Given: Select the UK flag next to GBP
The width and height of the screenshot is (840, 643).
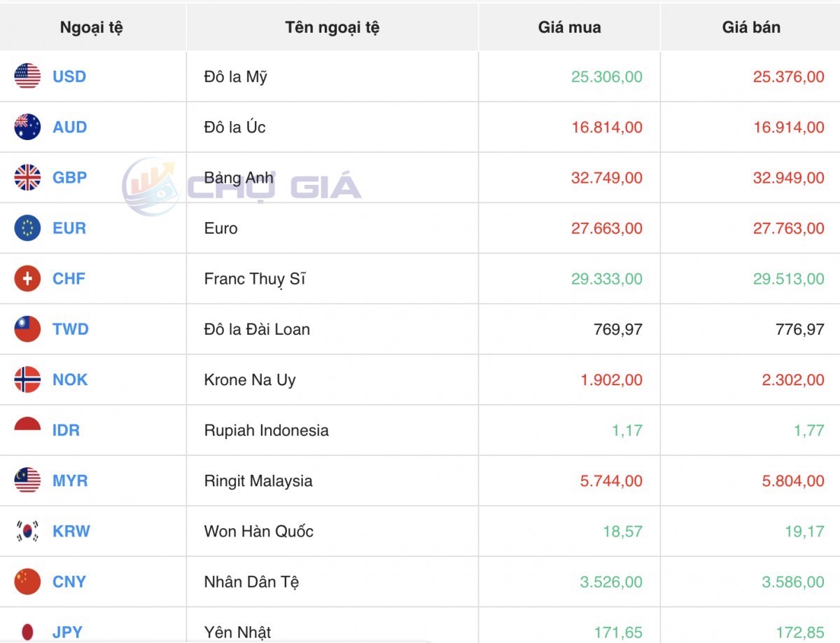Looking at the screenshot, I should pos(27,177).
